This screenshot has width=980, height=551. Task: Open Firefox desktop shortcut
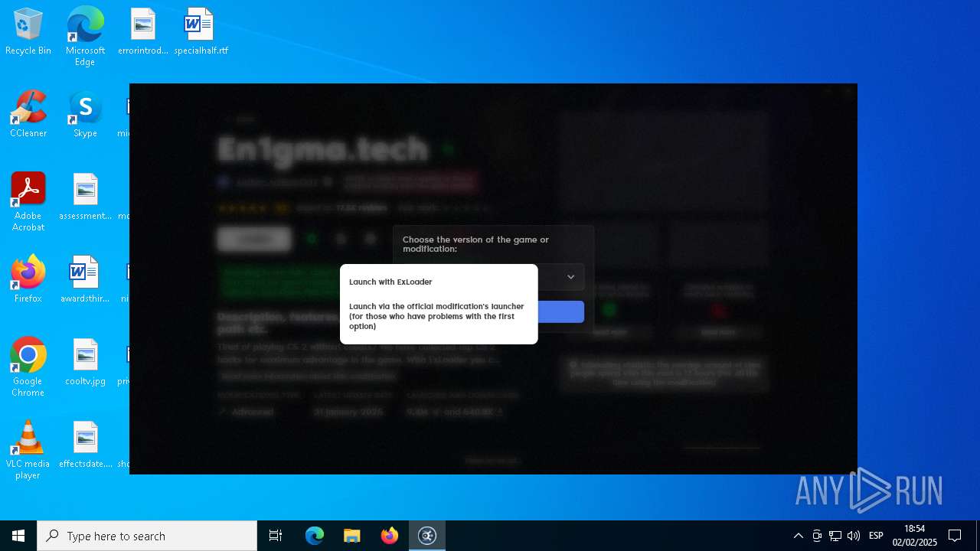coord(28,280)
